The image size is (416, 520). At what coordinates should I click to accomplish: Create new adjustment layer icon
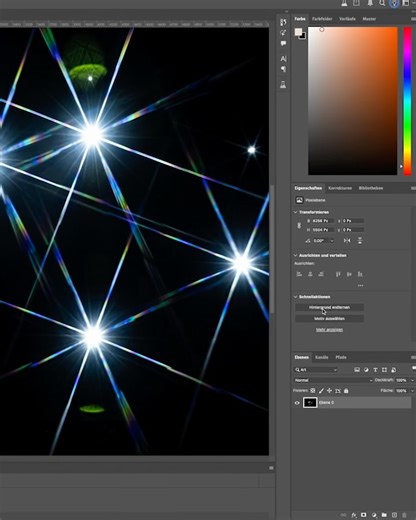click(x=374, y=515)
